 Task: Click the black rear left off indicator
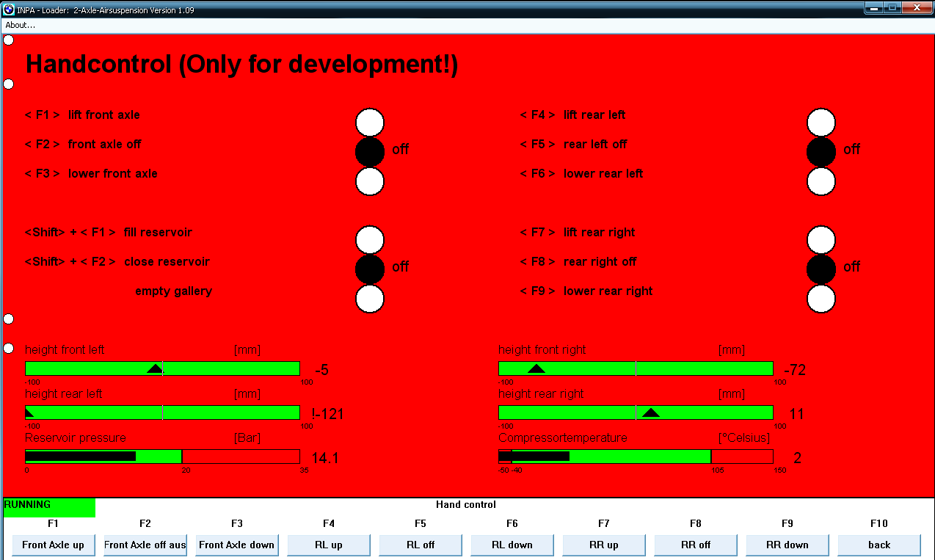[821, 151]
